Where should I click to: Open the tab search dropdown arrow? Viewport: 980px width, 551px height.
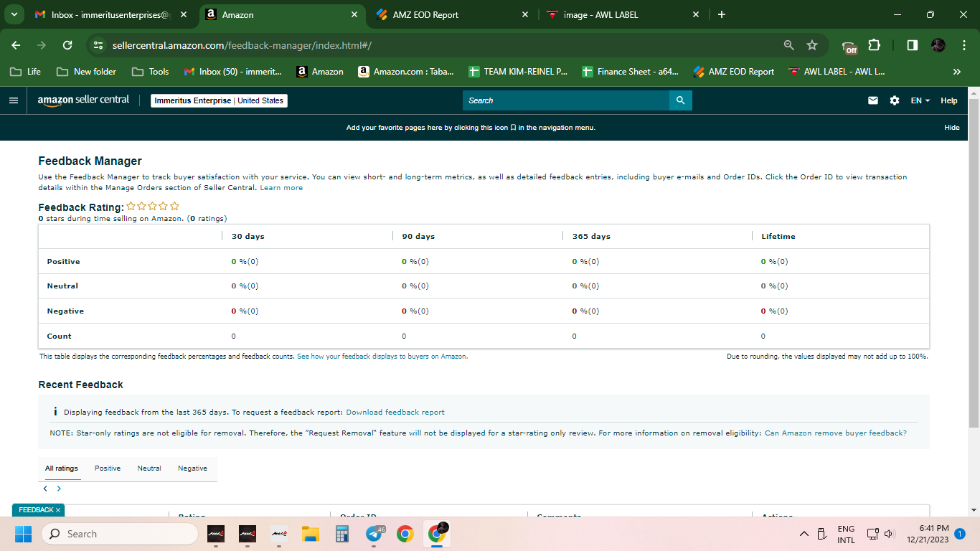point(13,14)
